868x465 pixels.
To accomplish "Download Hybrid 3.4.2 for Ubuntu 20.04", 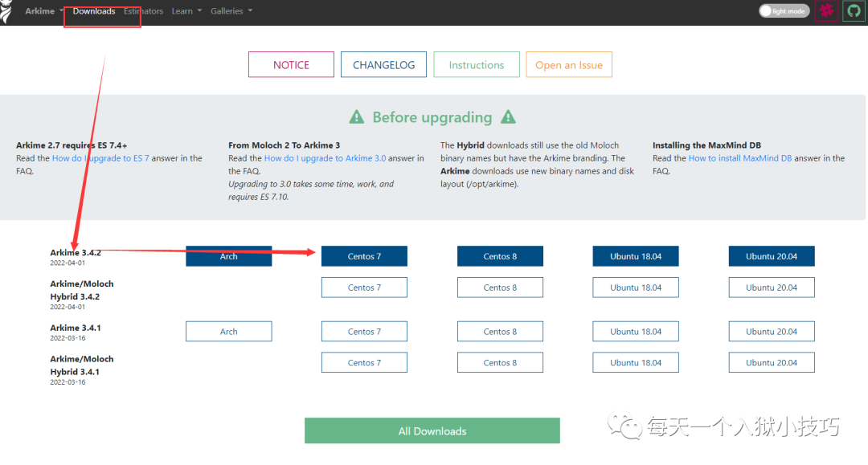I will [772, 288].
